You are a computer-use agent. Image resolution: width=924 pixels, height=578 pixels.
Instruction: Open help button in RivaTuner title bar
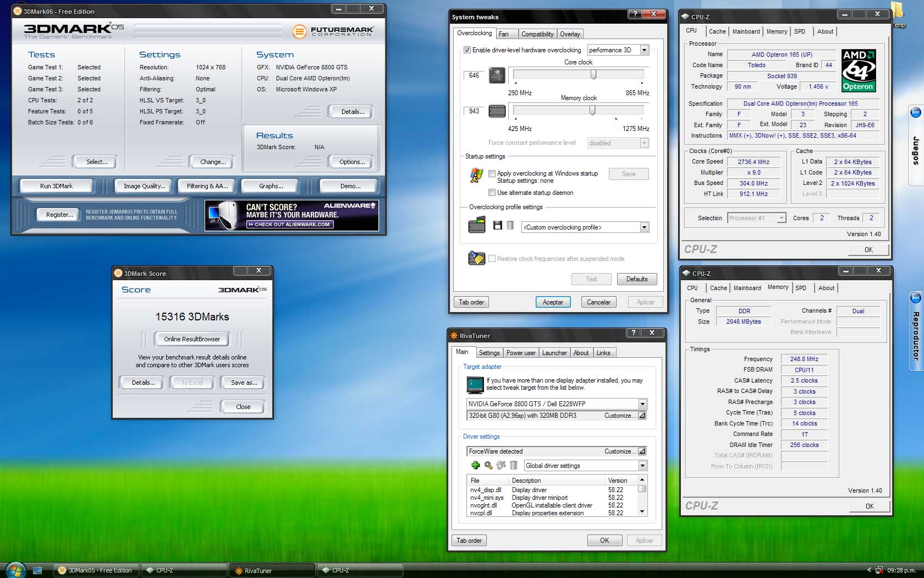click(x=634, y=332)
